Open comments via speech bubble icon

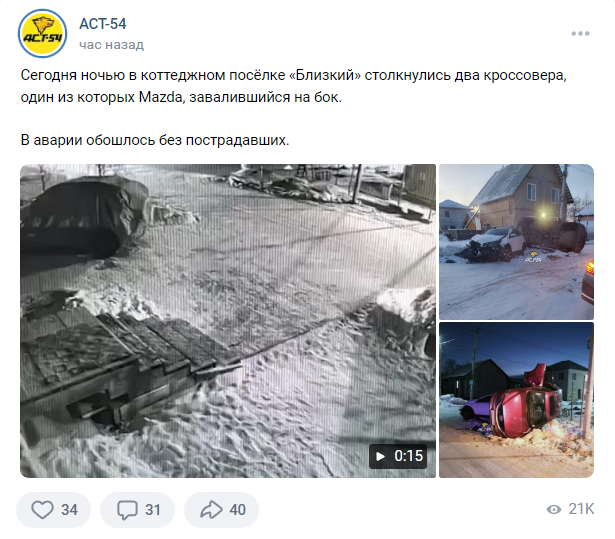127,510
